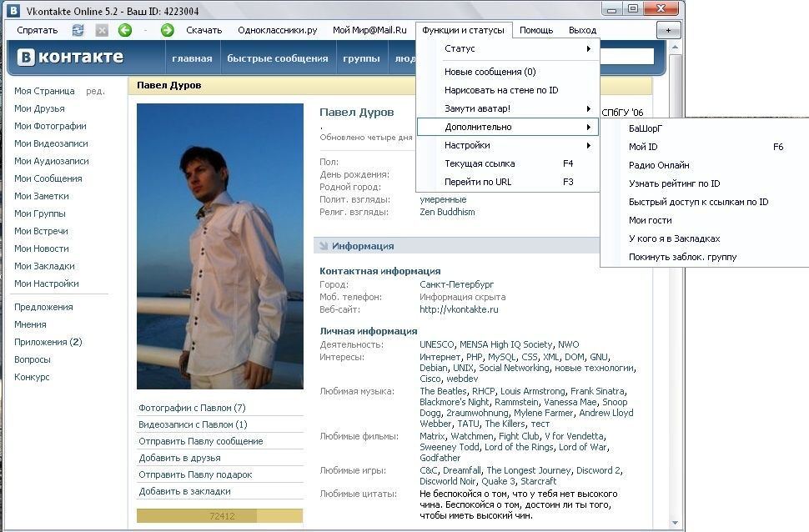The height and width of the screenshot is (532, 809).
Task: Click the profile photo of Павел Дуров
Action: tap(220, 246)
